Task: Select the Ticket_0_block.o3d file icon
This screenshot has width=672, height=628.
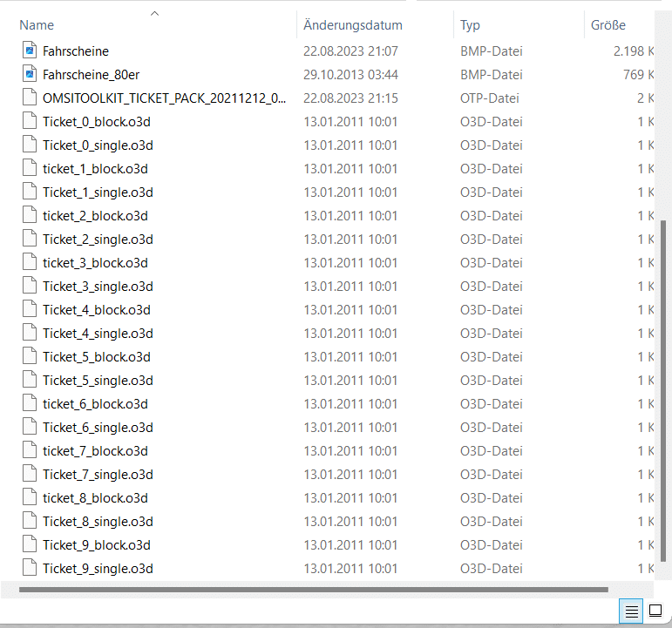Action: tap(29, 122)
